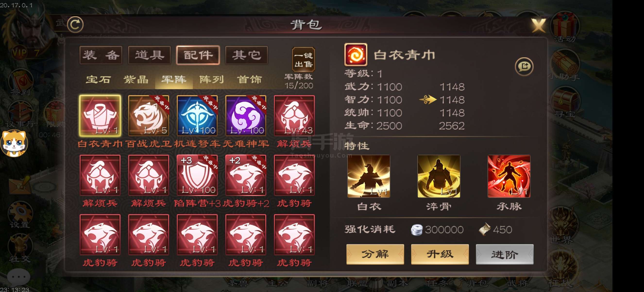This screenshot has width=644, height=292.
Task: Select the 无难神军 purple cloud icon
Action: (246, 116)
